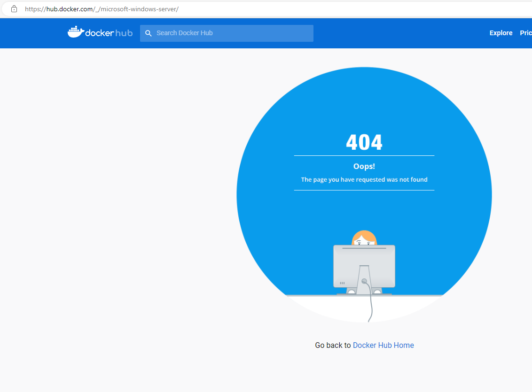Click the large 404 number
The height and width of the screenshot is (392, 532).
coord(364,141)
